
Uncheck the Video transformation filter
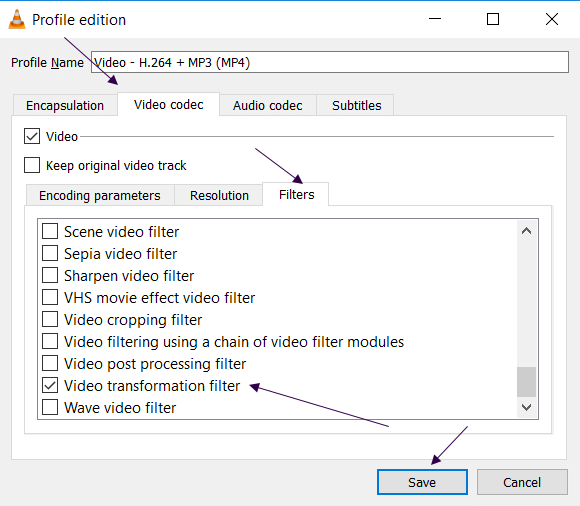[x=50, y=385]
